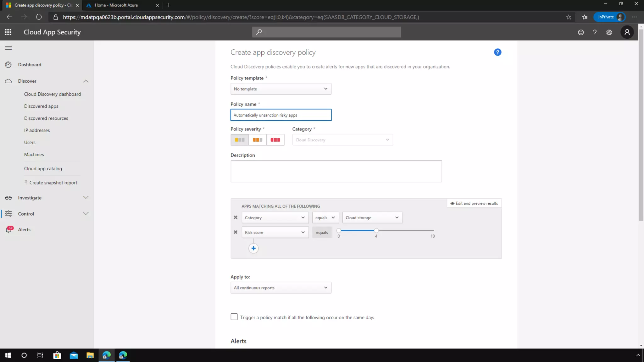This screenshot has width=644, height=362.
Task: Remove the Risk score filter row
Action: 236,232
